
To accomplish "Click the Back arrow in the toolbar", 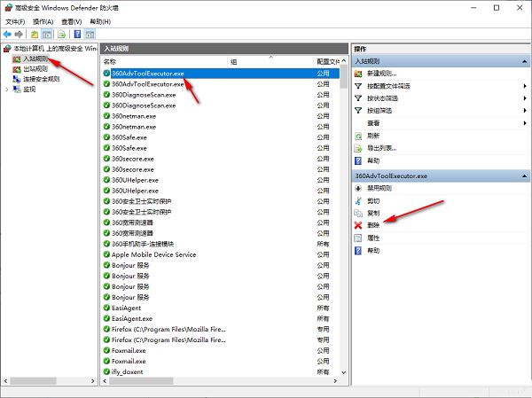I will coord(8,34).
